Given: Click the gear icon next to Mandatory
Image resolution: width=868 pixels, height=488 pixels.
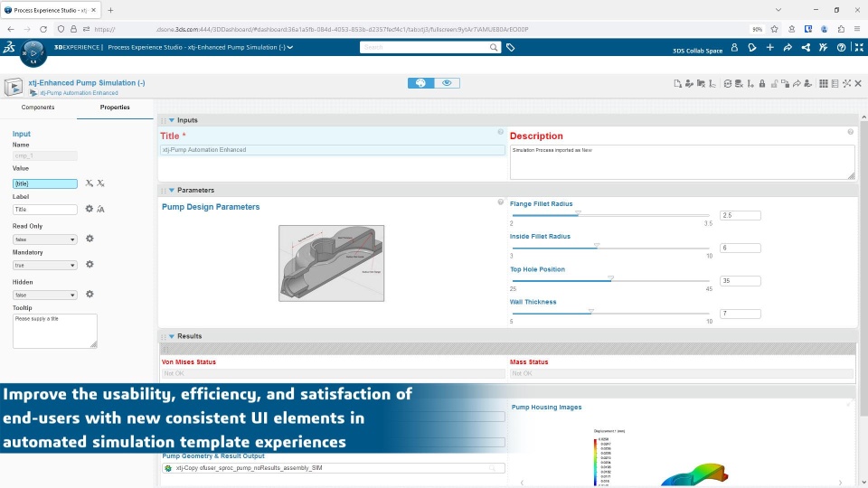Looking at the screenshot, I should [90, 265].
